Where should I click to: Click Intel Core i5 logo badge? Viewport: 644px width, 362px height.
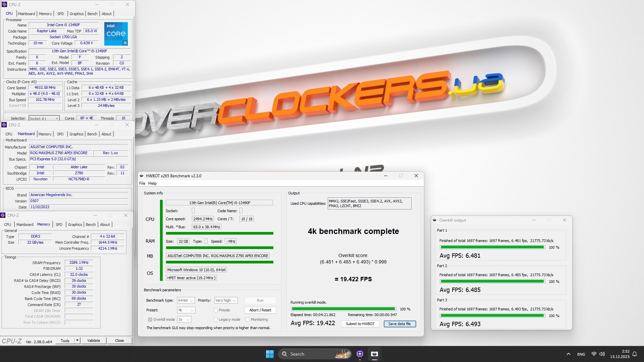point(116,34)
